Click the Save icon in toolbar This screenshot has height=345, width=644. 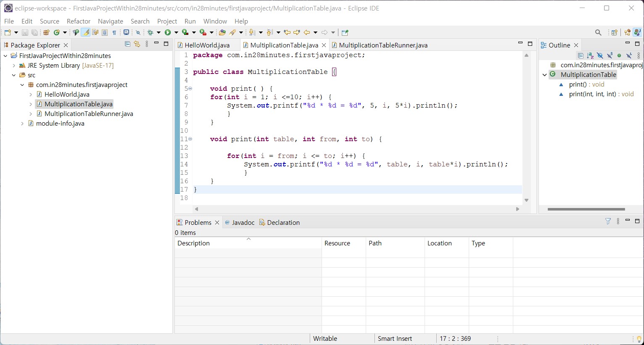[x=25, y=32]
